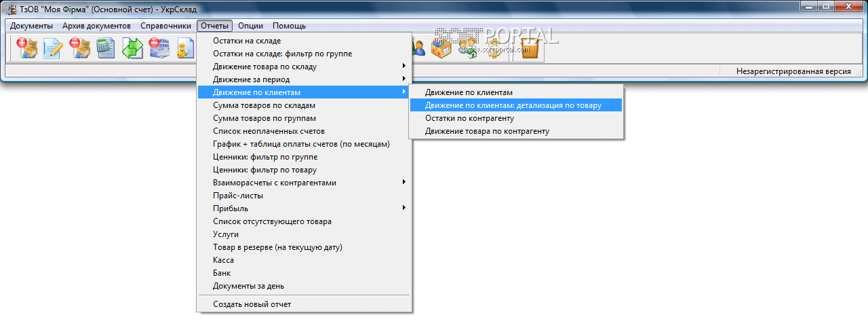Choose Движение по клиентам in submenu
868x328 pixels.
point(517,92)
